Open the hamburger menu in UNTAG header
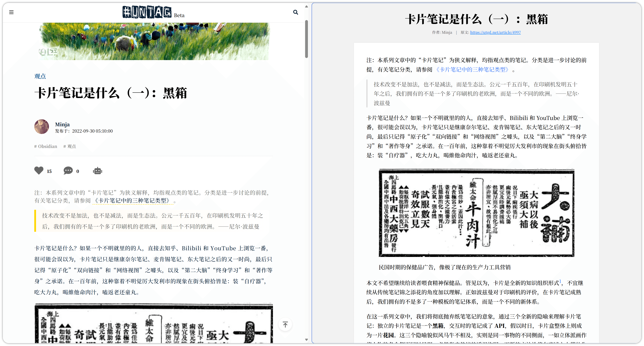The height and width of the screenshot is (346, 644). 11,12
